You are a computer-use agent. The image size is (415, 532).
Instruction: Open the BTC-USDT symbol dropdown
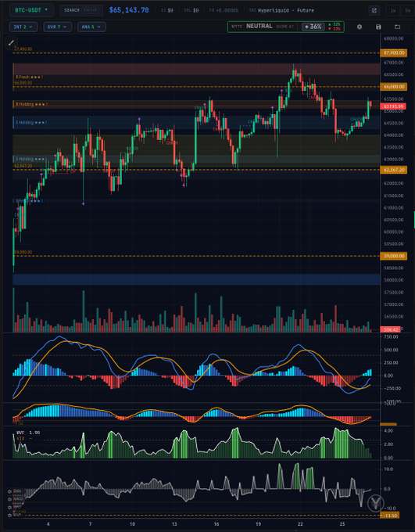point(31,10)
